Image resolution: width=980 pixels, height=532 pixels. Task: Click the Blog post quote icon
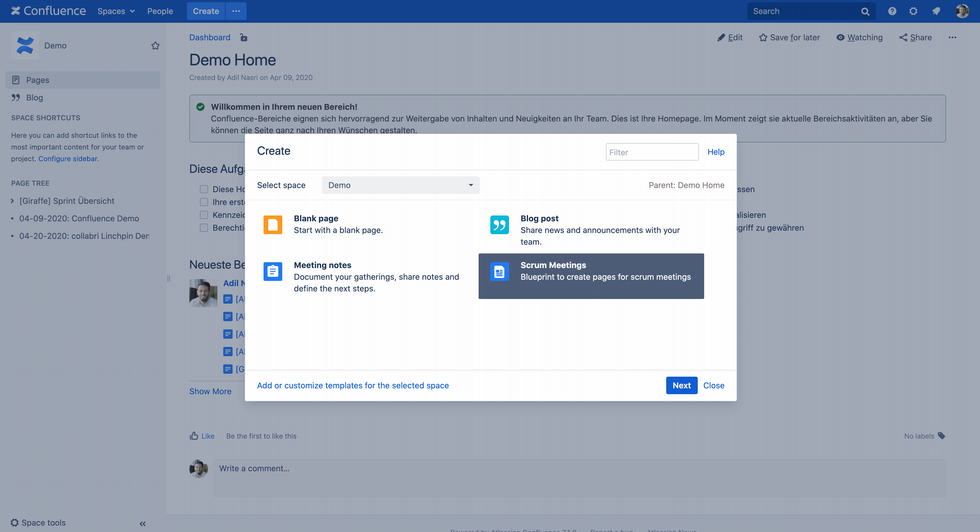pos(499,224)
